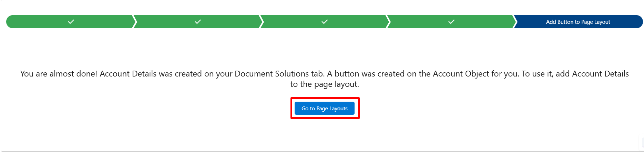This screenshot has height=153, width=644.
Task: Click chevron divider between third and fourth steps
Action: pyautogui.click(x=388, y=22)
